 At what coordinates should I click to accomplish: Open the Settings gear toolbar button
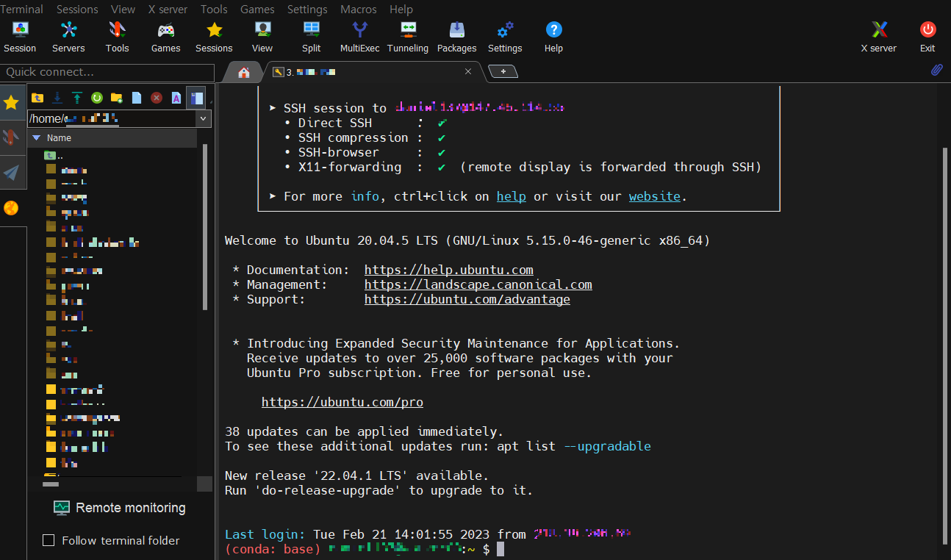(x=505, y=37)
